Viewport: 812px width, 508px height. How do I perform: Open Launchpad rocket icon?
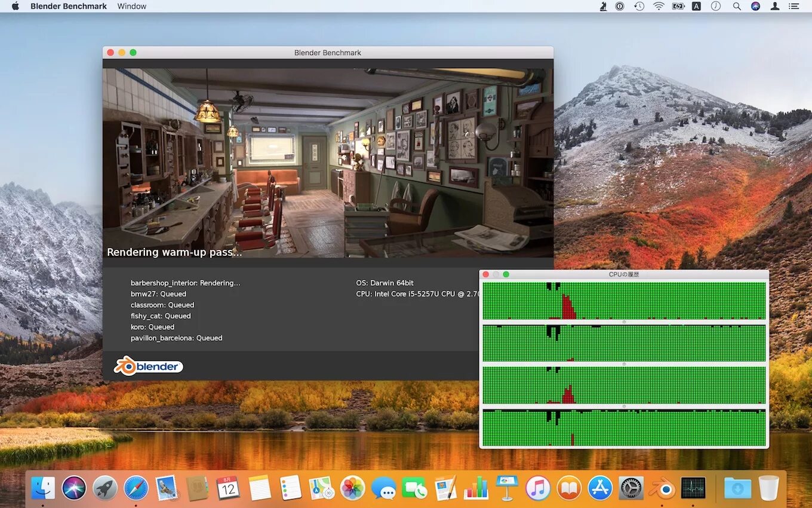(105, 488)
